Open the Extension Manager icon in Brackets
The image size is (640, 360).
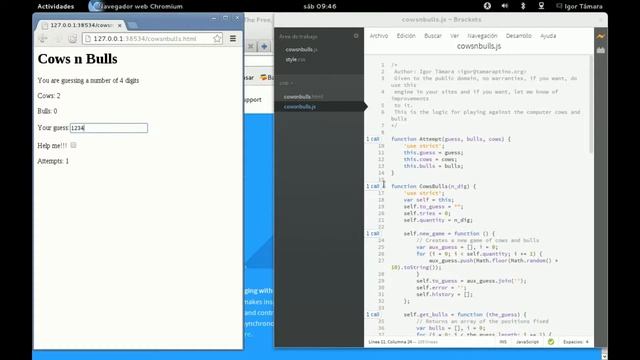tap(600, 50)
